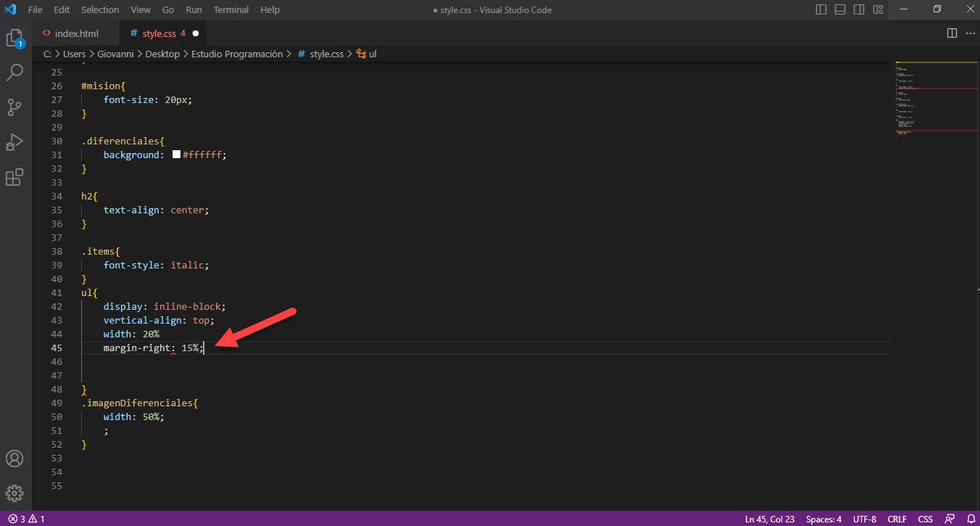Screen dimensions: 980x526
Task: Open problems count errors and warnings indicator
Action: pos(26,519)
